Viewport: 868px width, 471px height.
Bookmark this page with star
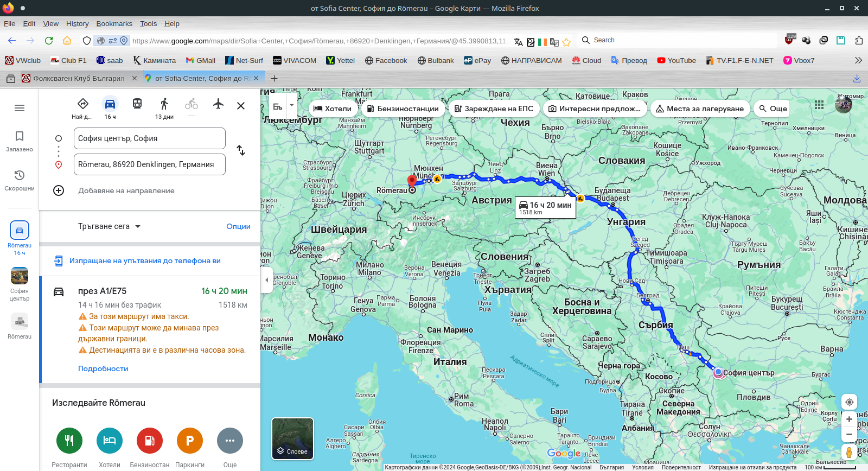[x=566, y=42]
